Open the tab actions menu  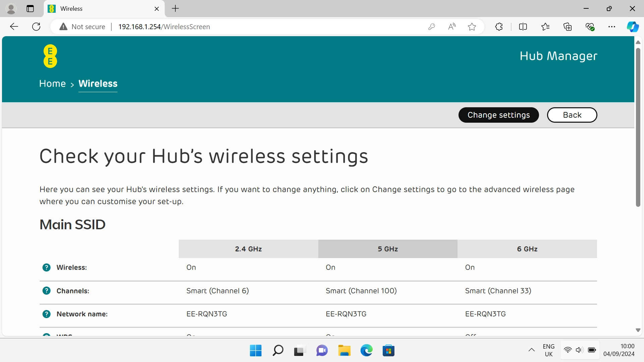click(x=30, y=9)
